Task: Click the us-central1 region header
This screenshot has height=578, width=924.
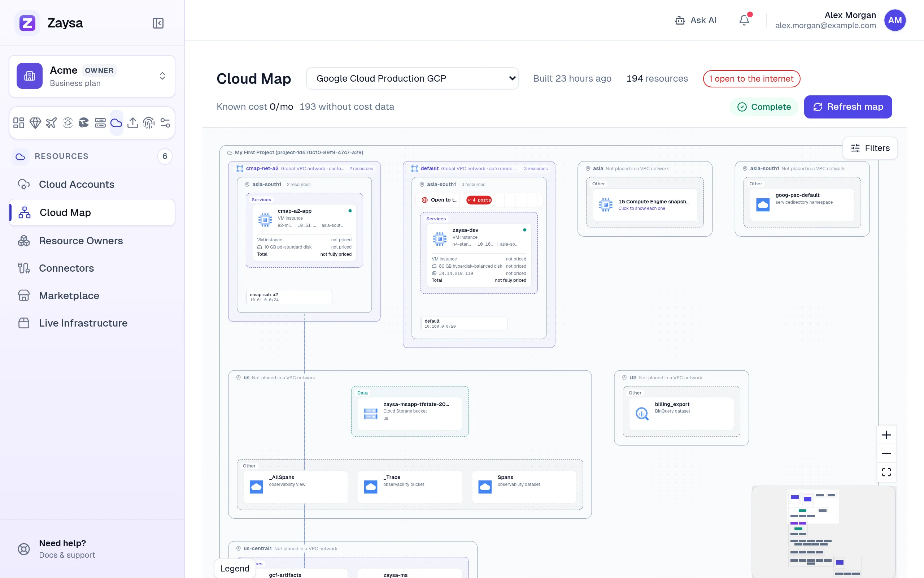Action: [287, 549]
